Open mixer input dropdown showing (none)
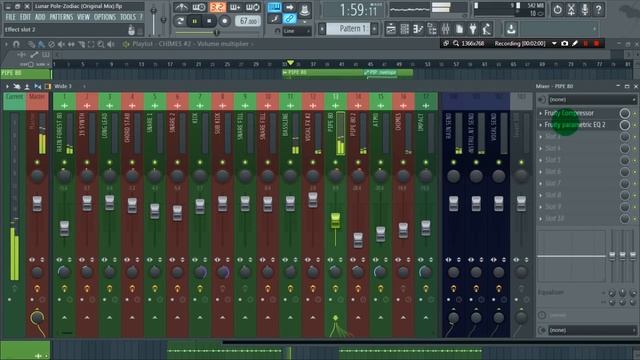Screen dimensions: 640x360 click(592, 100)
